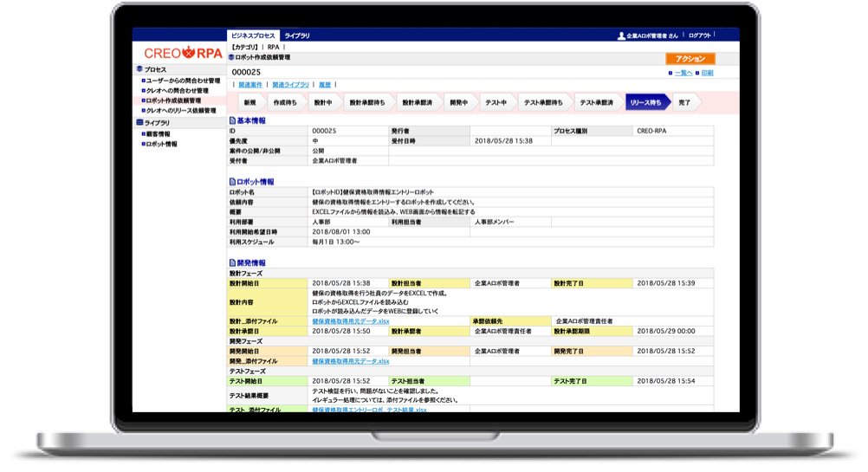Click the 基本情報 section heading
This screenshot has width=868, height=472.
tap(251, 120)
